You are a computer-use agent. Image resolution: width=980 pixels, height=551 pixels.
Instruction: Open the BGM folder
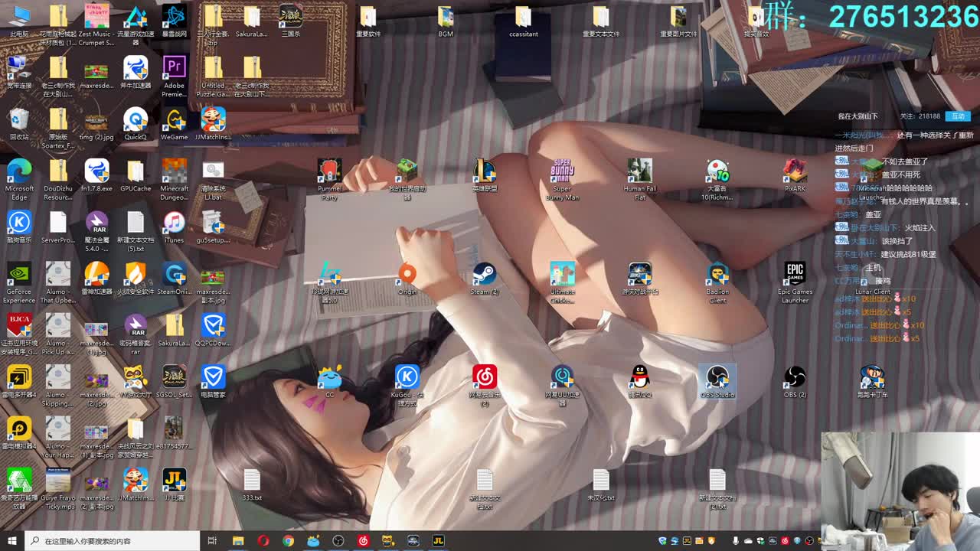click(x=446, y=21)
